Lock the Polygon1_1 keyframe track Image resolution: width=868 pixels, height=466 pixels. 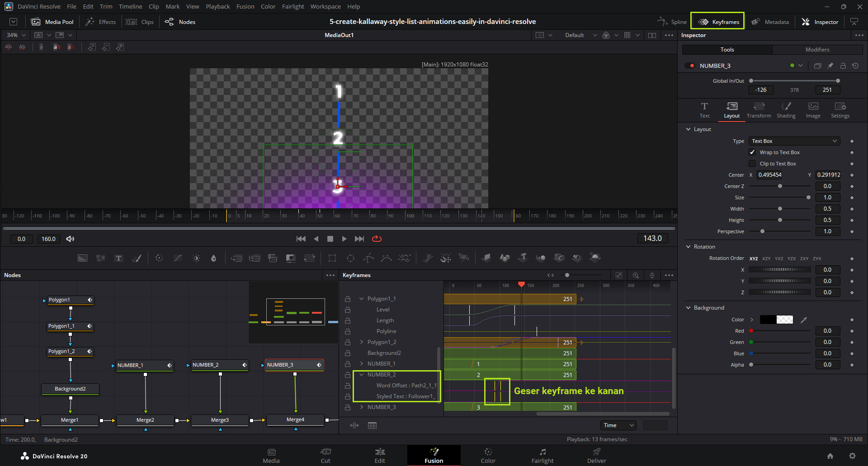(348, 299)
